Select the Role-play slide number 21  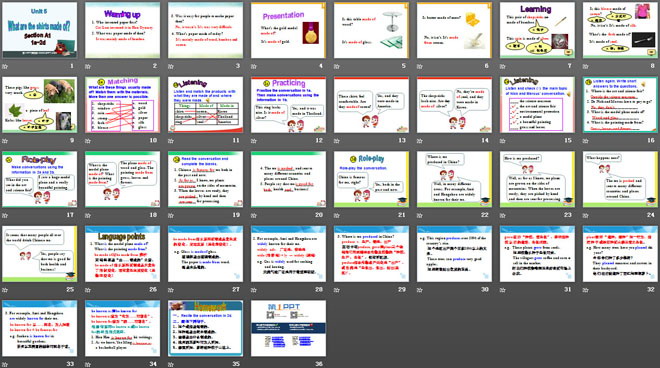click(371, 179)
